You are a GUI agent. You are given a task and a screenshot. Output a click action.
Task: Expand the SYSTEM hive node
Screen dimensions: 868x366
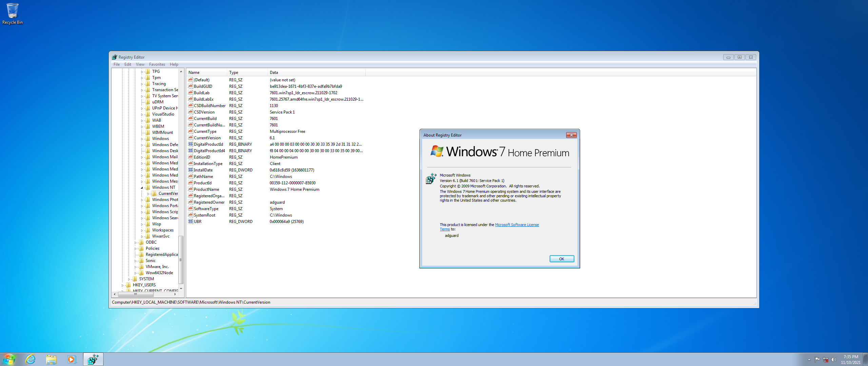[129, 279]
